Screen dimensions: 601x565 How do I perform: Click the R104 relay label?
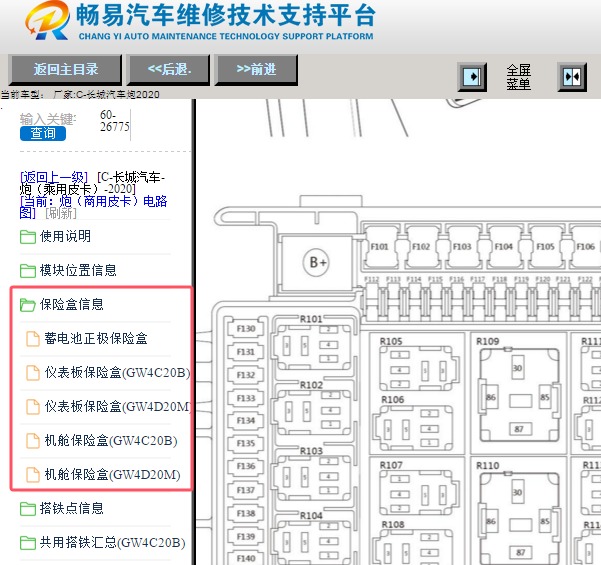click(x=311, y=516)
